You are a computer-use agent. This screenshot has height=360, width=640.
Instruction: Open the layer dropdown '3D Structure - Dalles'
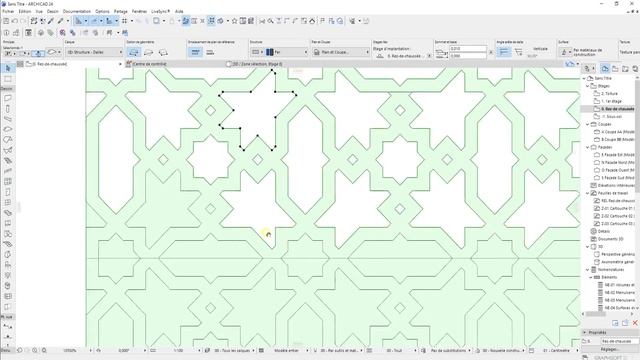tap(94, 52)
